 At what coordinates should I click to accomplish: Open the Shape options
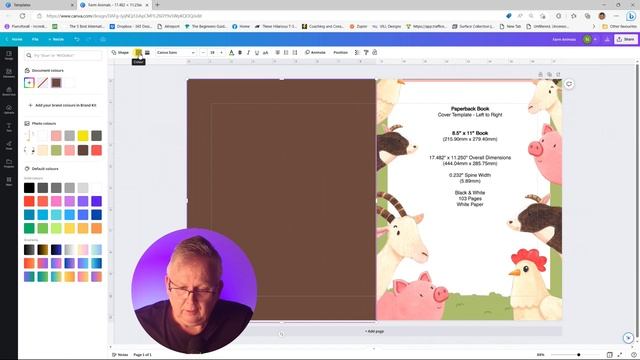pyautogui.click(x=120, y=52)
